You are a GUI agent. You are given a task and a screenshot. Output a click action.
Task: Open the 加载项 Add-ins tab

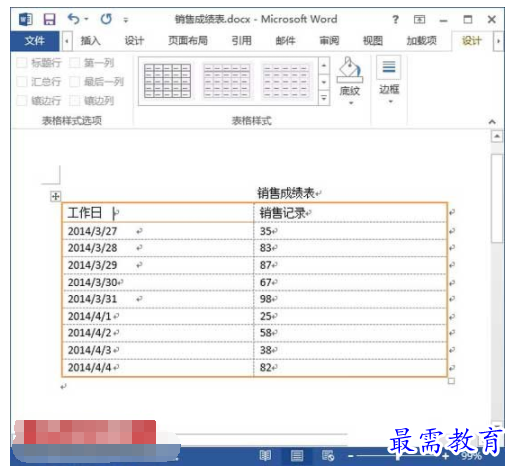[421, 41]
